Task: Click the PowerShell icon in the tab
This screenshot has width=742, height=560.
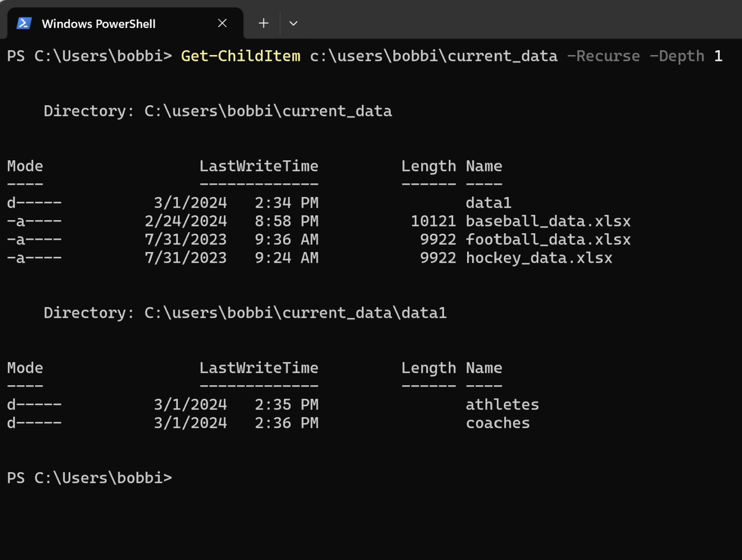Action: (x=24, y=23)
